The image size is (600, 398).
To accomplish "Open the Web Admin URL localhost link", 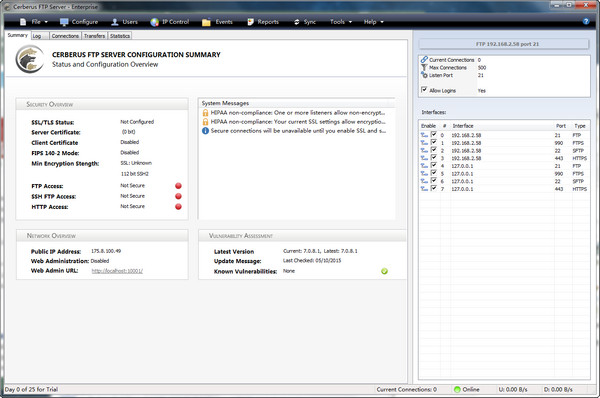I will (117, 271).
